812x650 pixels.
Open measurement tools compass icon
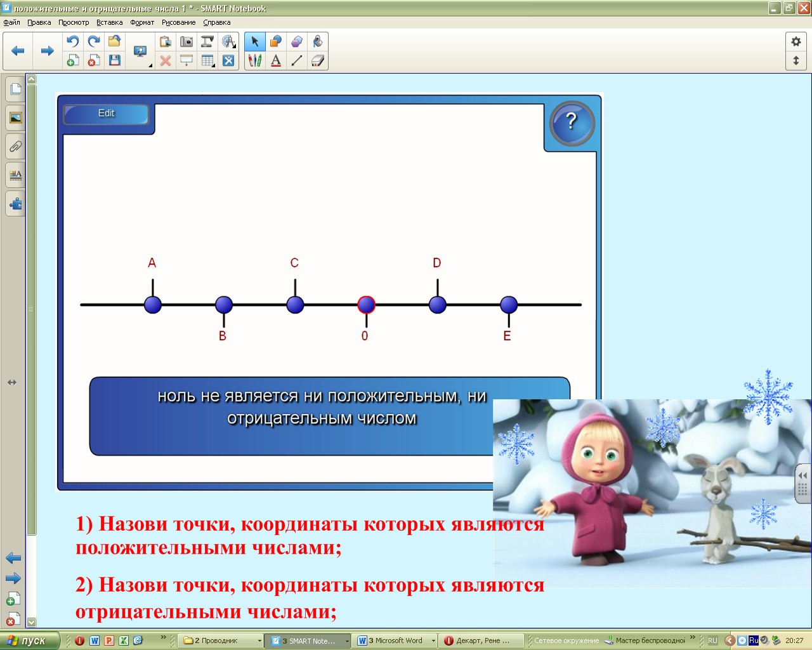(x=228, y=42)
